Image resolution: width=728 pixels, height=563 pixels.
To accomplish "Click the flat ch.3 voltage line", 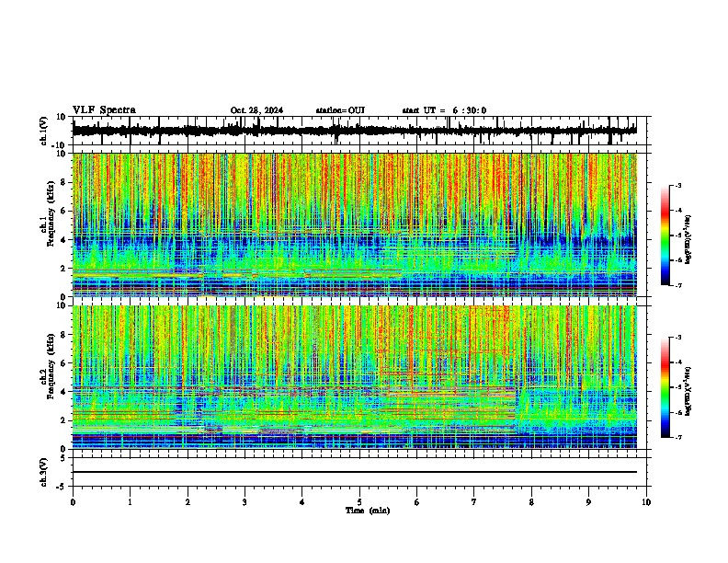I will pos(355,472).
